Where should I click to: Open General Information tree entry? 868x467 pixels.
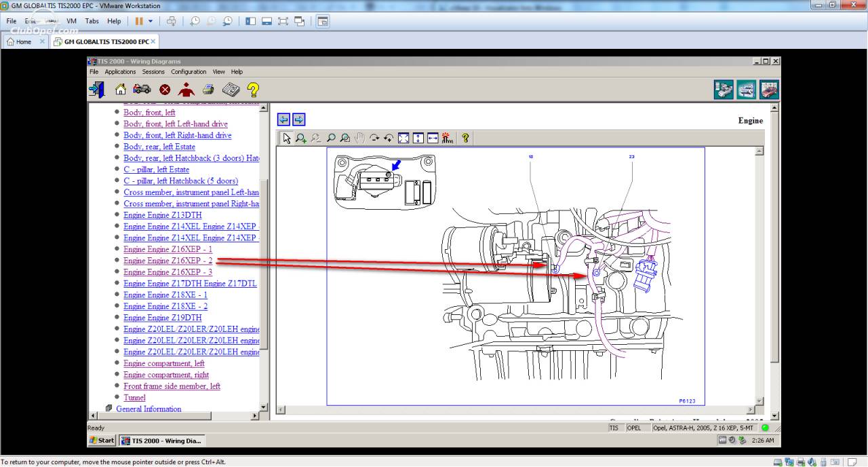tap(149, 409)
